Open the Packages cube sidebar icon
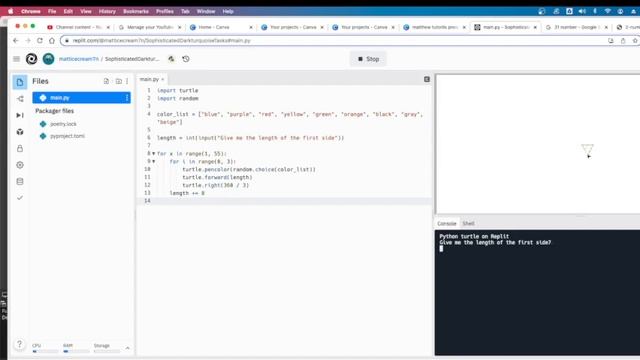This screenshot has height=360, width=640. [20, 132]
